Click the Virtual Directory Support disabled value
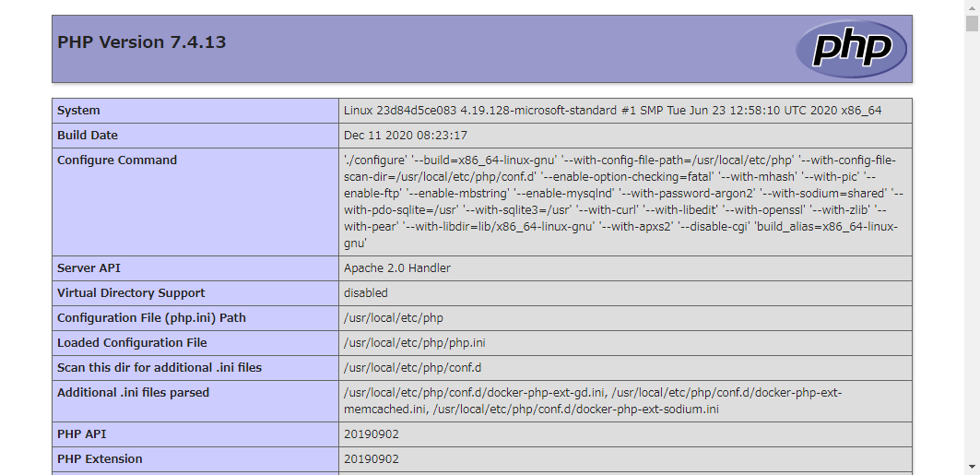The height and width of the screenshot is (475, 980). [366, 293]
